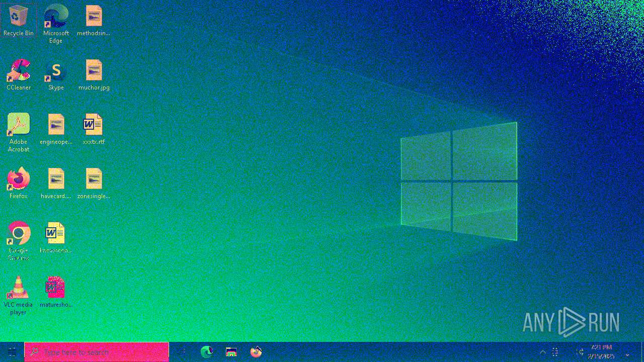644x362 pixels.
Task: Open Task View on the taskbar
Action: (182, 352)
